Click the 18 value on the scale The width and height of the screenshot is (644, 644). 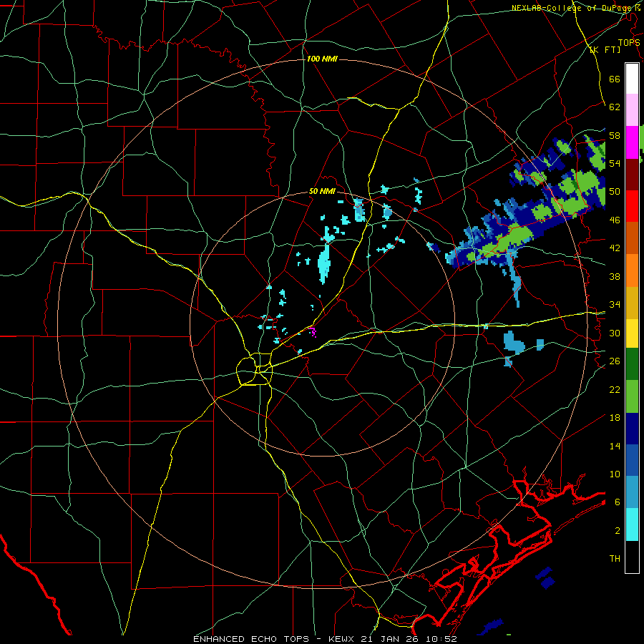click(x=615, y=418)
